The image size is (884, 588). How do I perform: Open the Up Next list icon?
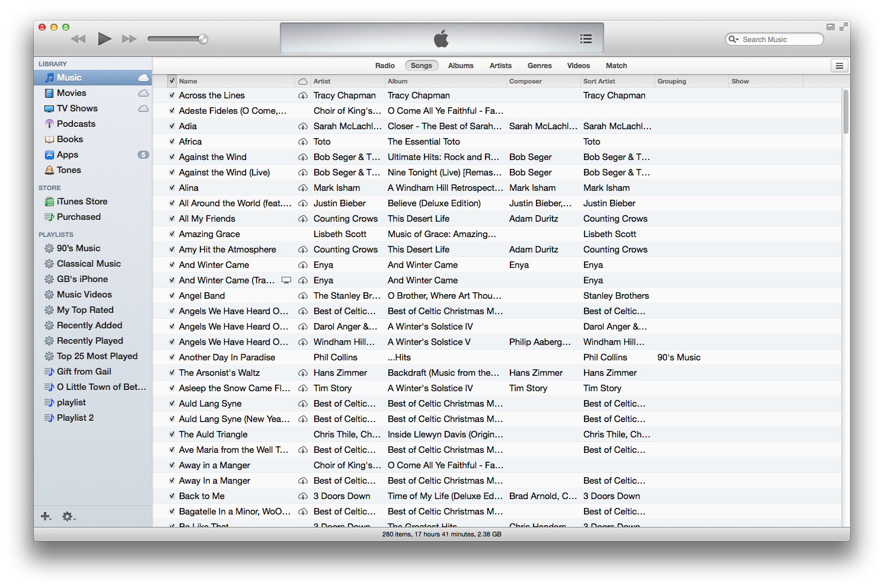586,39
